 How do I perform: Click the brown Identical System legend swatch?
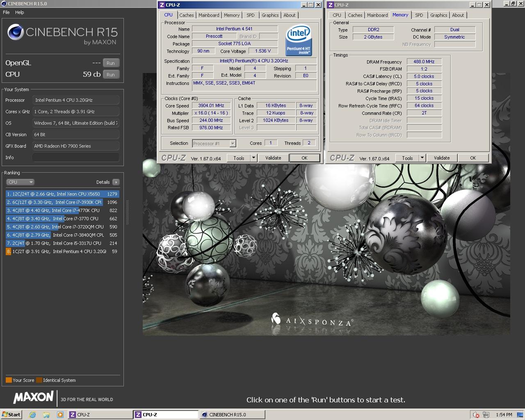pyautogui.click(x=39, y=380)
